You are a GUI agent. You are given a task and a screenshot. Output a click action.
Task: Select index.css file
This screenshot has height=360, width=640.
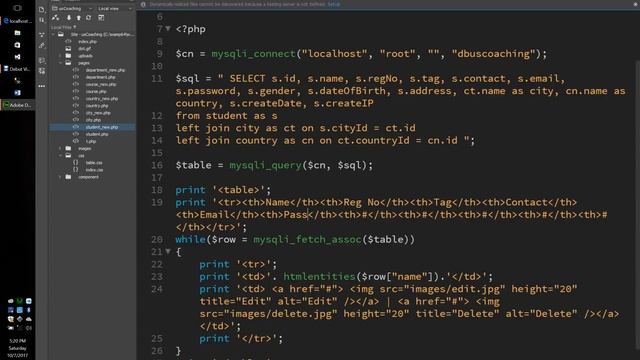94,170
